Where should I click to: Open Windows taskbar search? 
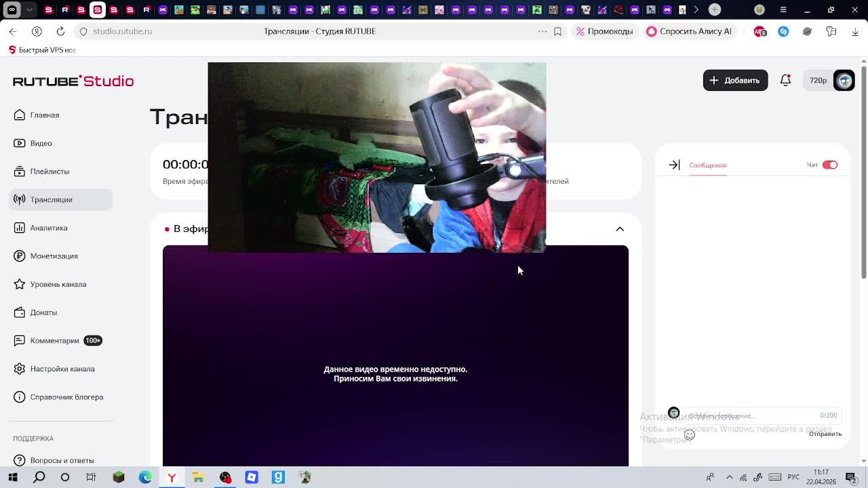[39, 477]
